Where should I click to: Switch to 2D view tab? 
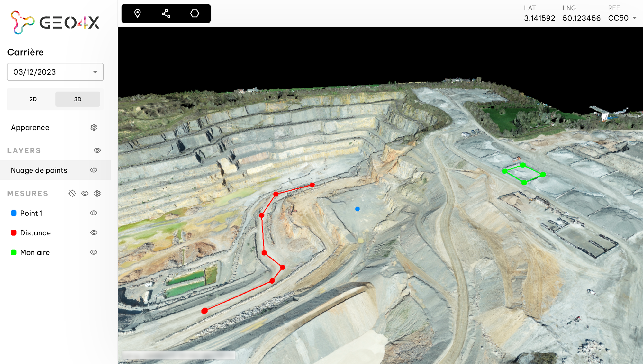tap(33, 99)
